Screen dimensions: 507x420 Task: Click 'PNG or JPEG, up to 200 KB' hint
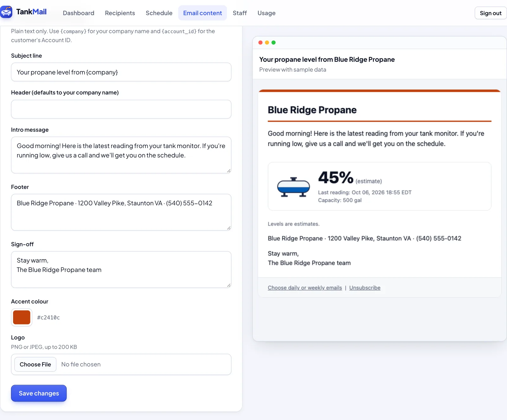pyautogui.click(x=44, y=347)
